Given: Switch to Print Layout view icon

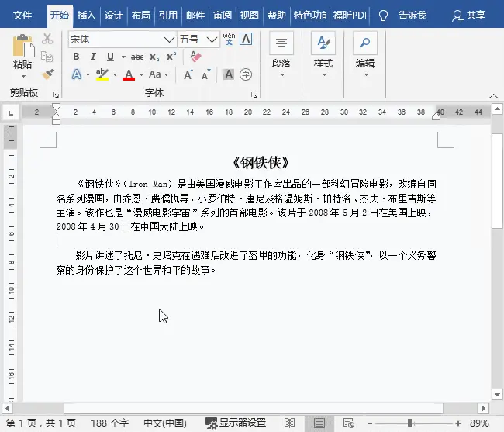Looking at the screenshot, I should (x=319, y=423).
